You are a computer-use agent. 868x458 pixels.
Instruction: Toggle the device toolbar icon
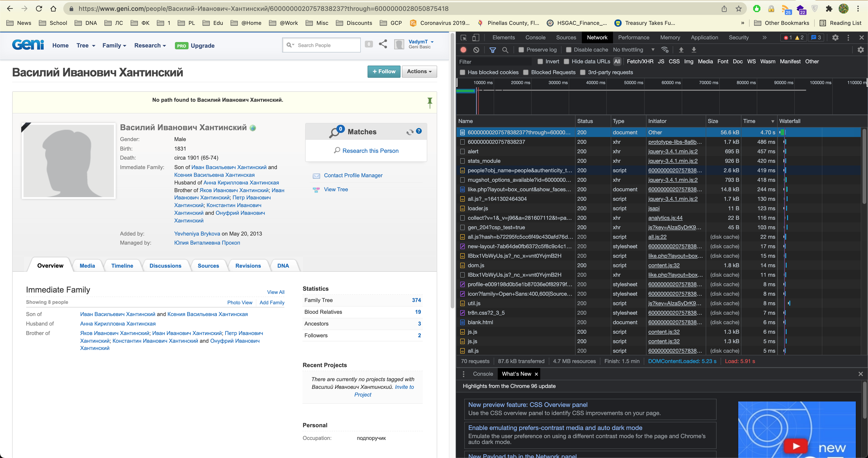[475, 37]
